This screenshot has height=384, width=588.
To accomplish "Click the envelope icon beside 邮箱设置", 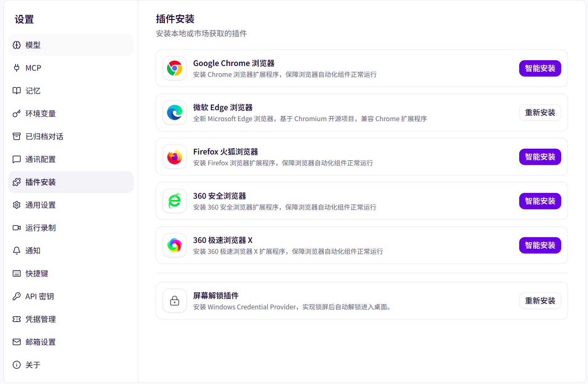I will 17,342.
